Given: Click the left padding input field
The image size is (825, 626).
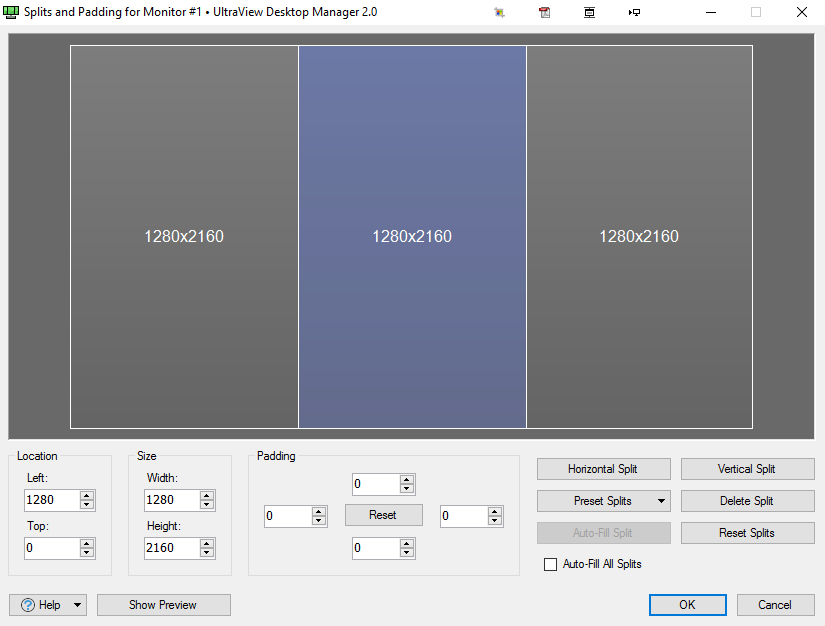Looking at the screenshot, I should pyautogui.click(x=288, y=516).
